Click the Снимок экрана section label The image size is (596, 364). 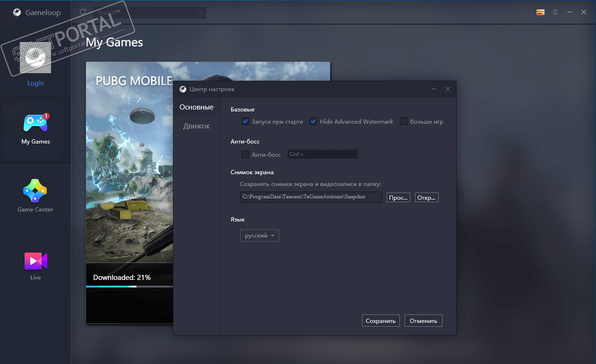[252, 172]
